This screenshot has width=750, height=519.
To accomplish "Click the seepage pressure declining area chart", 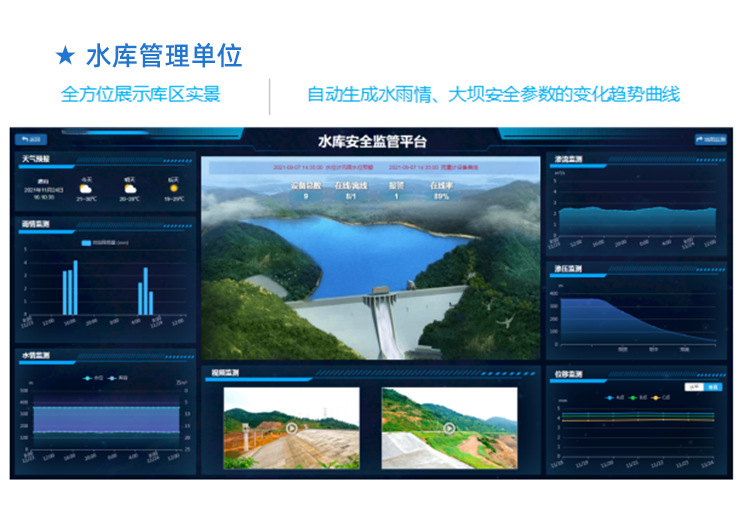I will 638,321.
